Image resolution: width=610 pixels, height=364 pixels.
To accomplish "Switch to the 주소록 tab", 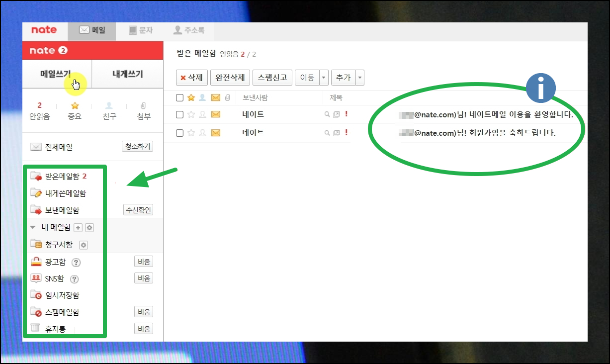I will tap(189, 30).
